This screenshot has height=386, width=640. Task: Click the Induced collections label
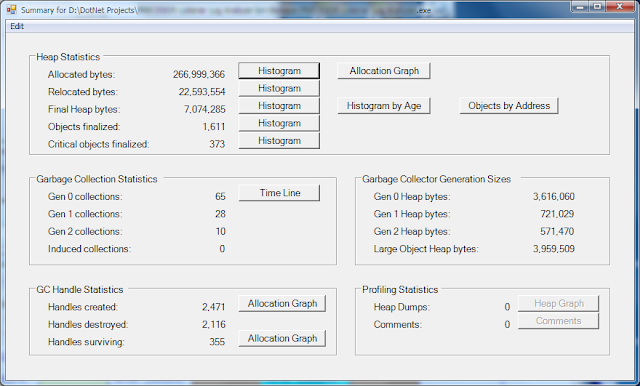click(x=89, y=249)
